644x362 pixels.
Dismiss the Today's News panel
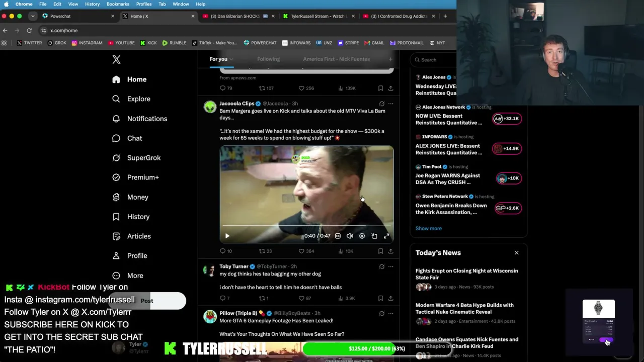(x=516, y=253)
